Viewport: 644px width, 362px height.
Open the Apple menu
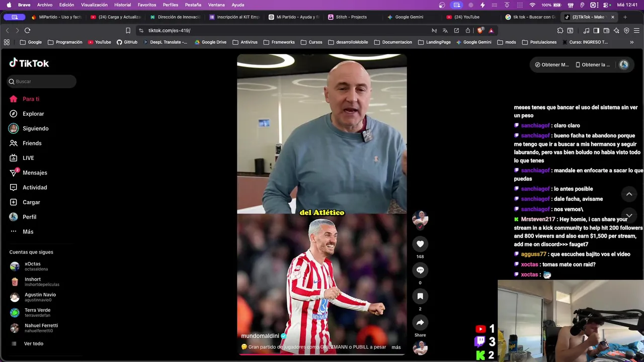click(9, 5)
